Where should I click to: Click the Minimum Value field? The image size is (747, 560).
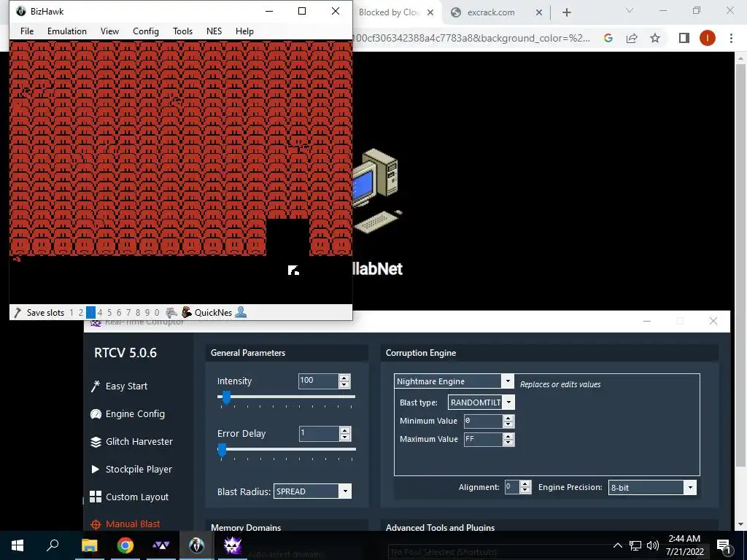pyautogui.click(x=483, y=421)
